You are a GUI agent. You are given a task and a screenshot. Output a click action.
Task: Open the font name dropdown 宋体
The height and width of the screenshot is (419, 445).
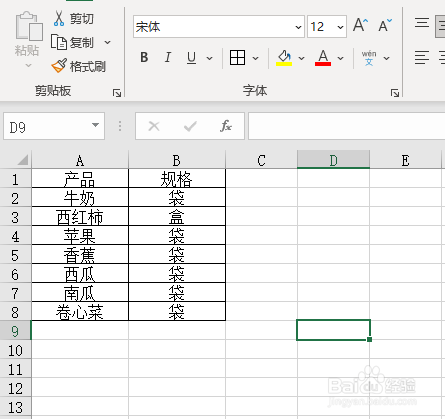(298, 27)
